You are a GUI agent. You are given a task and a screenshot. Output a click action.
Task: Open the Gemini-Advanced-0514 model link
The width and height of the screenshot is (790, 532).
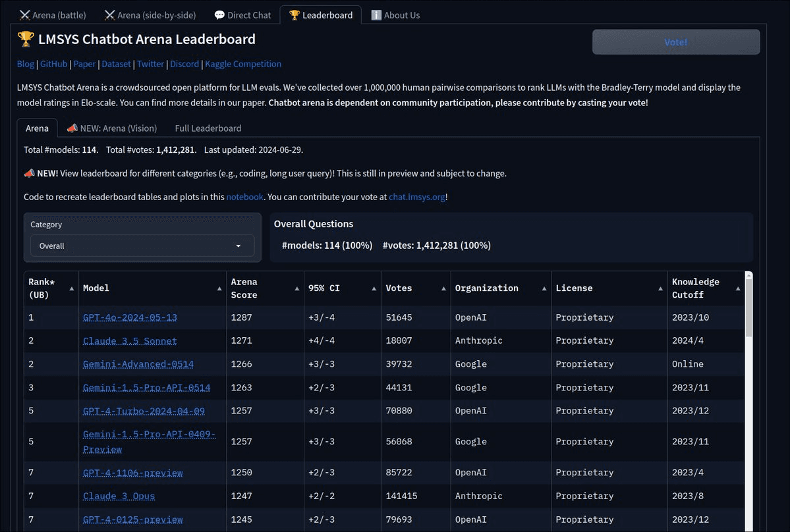coord(138,364)
